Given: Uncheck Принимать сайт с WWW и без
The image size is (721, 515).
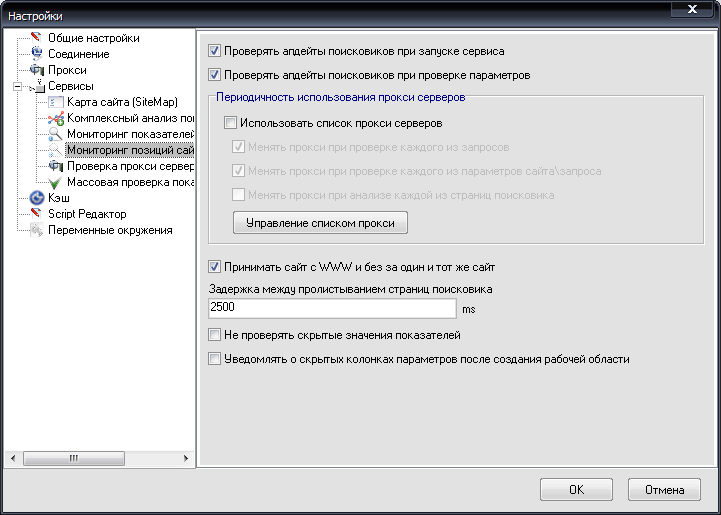Looking at the screenshot, I should (x=214, y=267).
